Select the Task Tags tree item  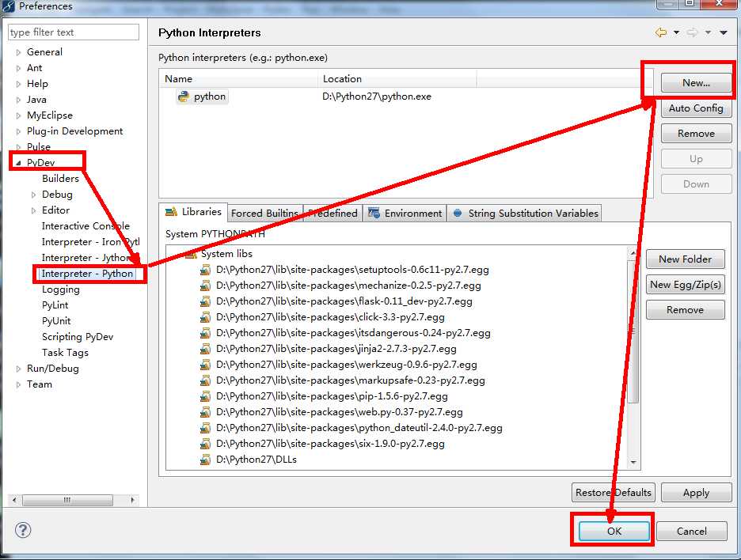point(65,353)
